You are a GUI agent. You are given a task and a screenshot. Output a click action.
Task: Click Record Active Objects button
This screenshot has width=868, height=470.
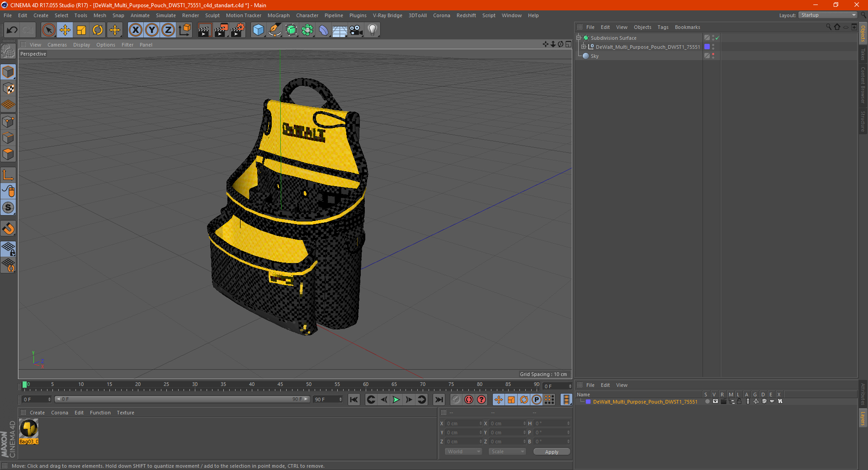[456, 399]
